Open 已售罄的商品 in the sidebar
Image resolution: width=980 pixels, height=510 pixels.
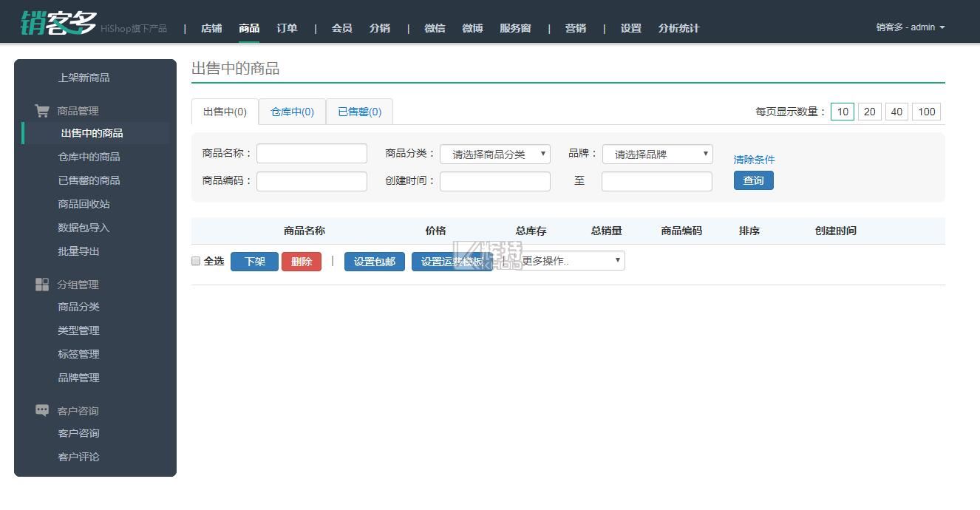point(89,180)
